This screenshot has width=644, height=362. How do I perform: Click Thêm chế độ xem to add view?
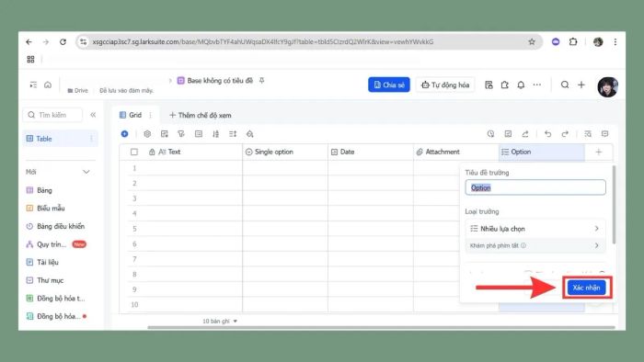[201, 115]
